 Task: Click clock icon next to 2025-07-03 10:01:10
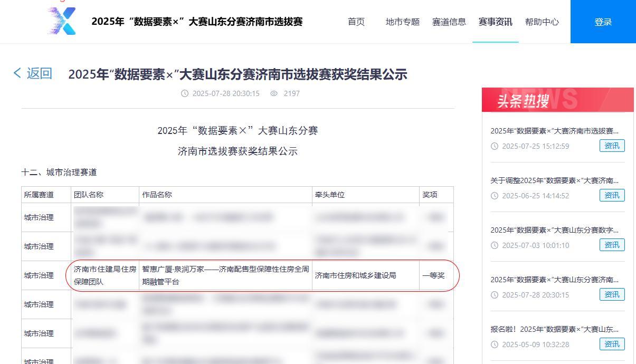pos(495,245)
